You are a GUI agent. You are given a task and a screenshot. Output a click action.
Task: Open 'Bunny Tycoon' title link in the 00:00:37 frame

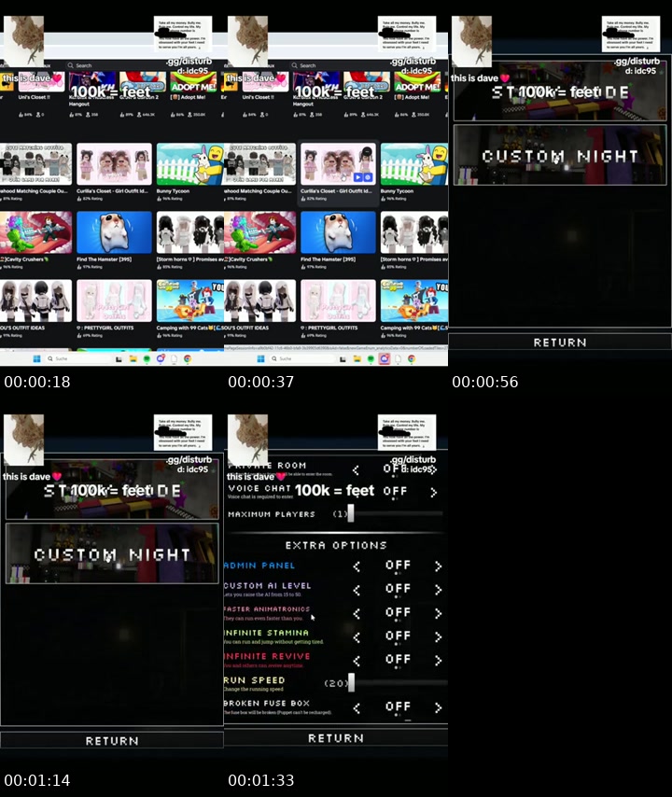pyautogui.click(x=397, y=191)
